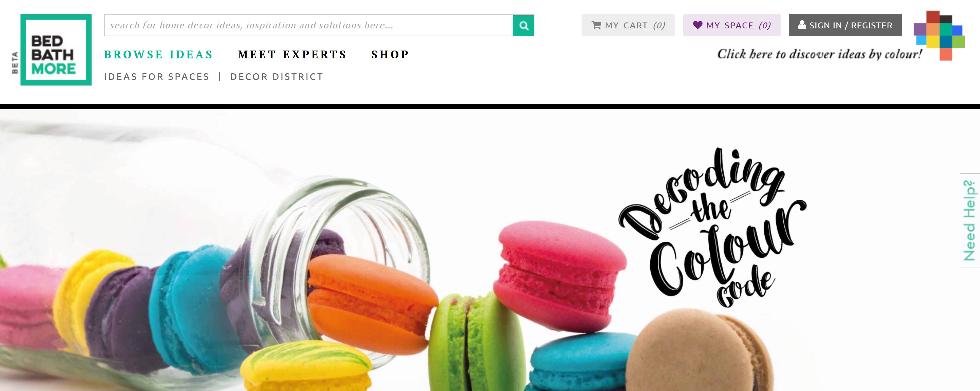
Task: Click the red square in colour mosaic
Action: click(933, 17)
